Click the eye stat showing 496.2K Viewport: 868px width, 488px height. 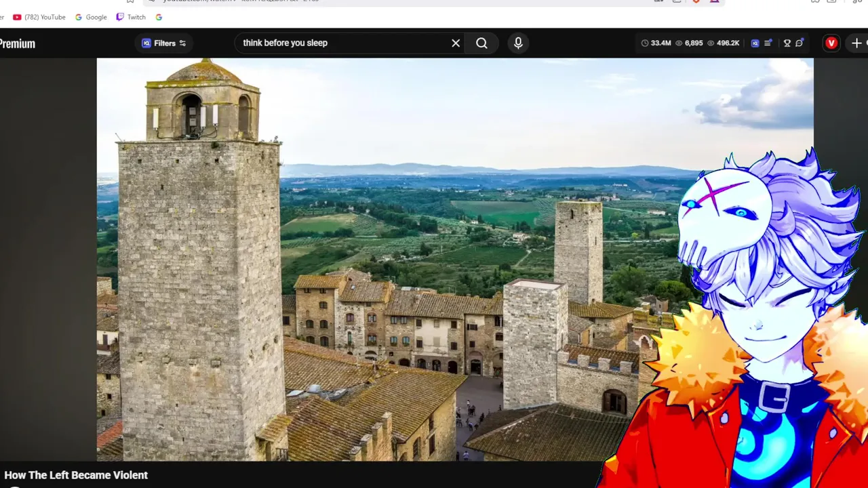point(723,43)
